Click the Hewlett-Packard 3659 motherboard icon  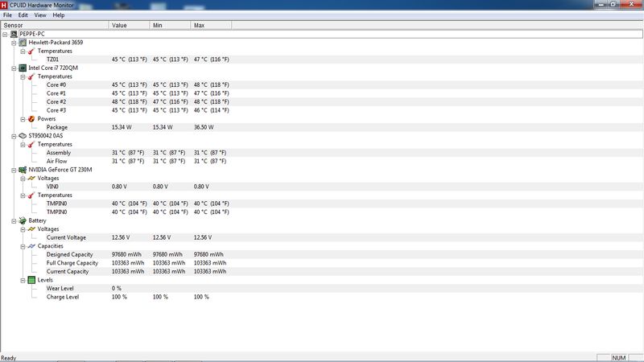tap(23, 43)
